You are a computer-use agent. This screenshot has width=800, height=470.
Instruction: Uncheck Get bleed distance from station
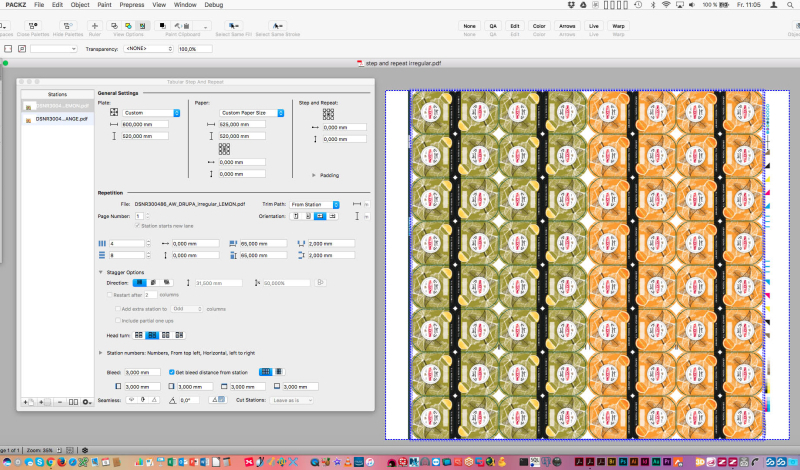(171, 372)
